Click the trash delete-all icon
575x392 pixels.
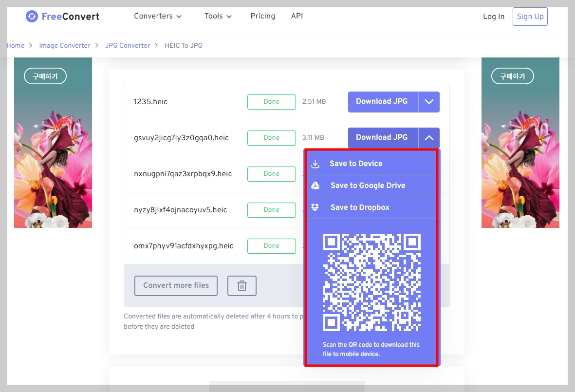(242, 286)
